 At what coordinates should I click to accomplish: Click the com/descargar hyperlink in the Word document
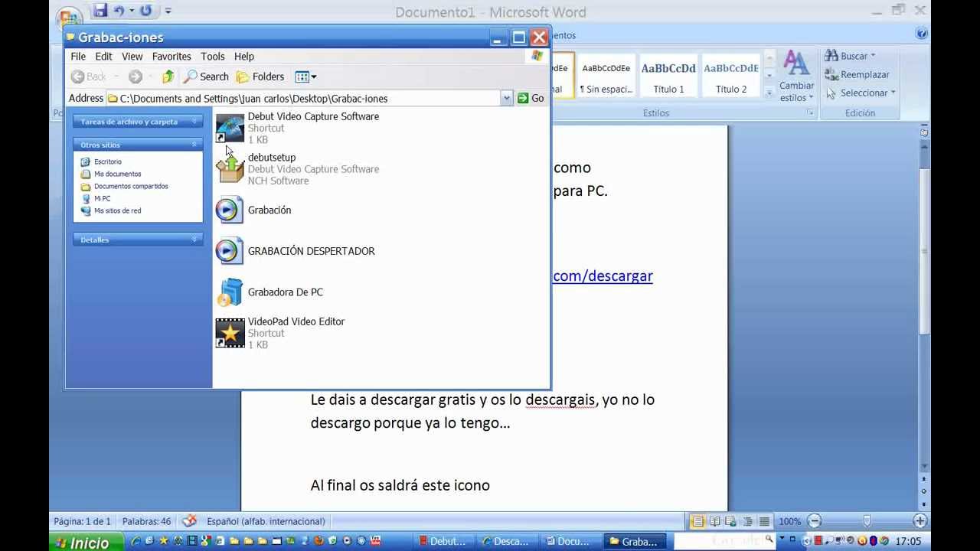603,276
